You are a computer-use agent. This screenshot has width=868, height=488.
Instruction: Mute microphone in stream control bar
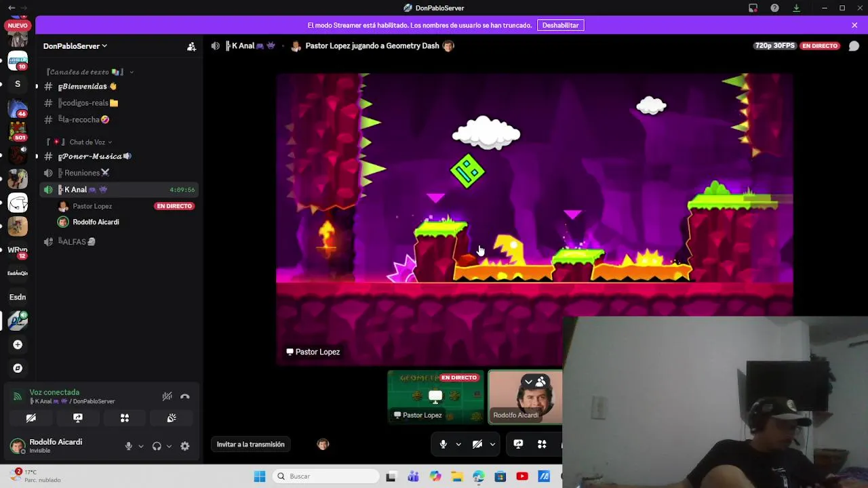pyautogui.click(x=443, y=445)
